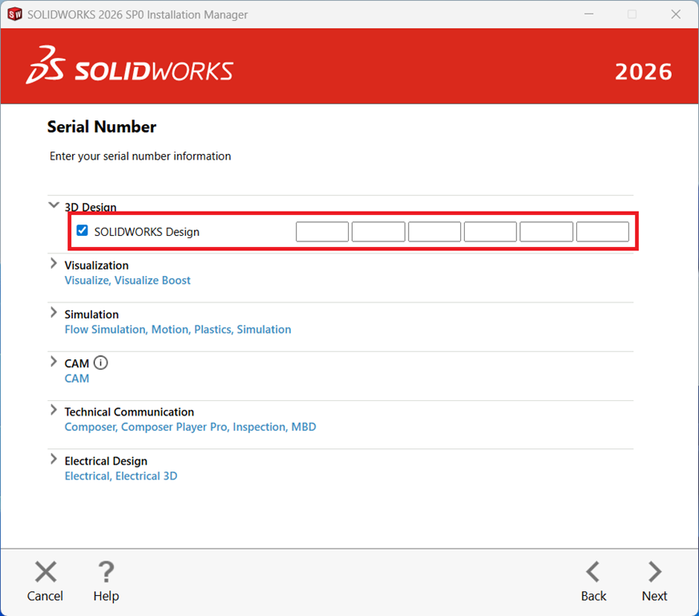Click the CAM info circle icon
This screenshot has width=699, height=616.
(100, 363)
